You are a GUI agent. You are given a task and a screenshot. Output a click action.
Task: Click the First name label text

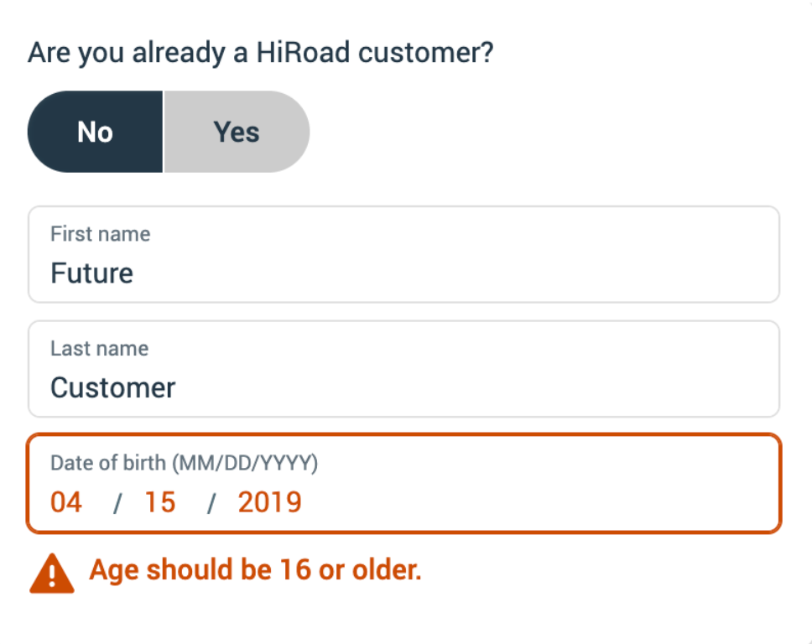click(x=101, y=234)
